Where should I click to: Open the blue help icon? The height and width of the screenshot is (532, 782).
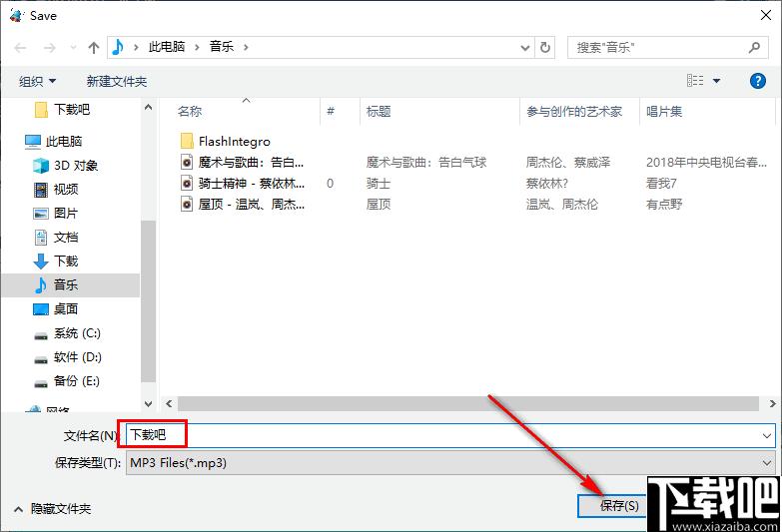click(758, 80)
